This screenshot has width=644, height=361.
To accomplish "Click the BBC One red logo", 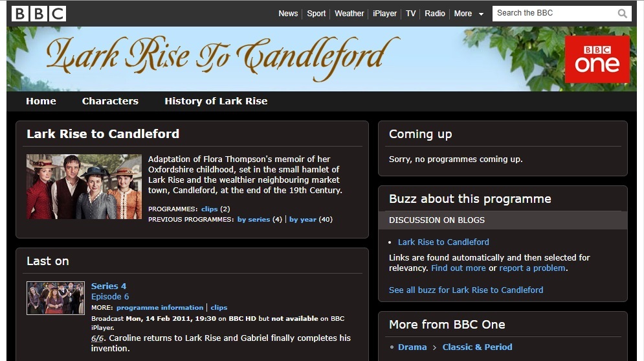I will (x=597, y=60).
